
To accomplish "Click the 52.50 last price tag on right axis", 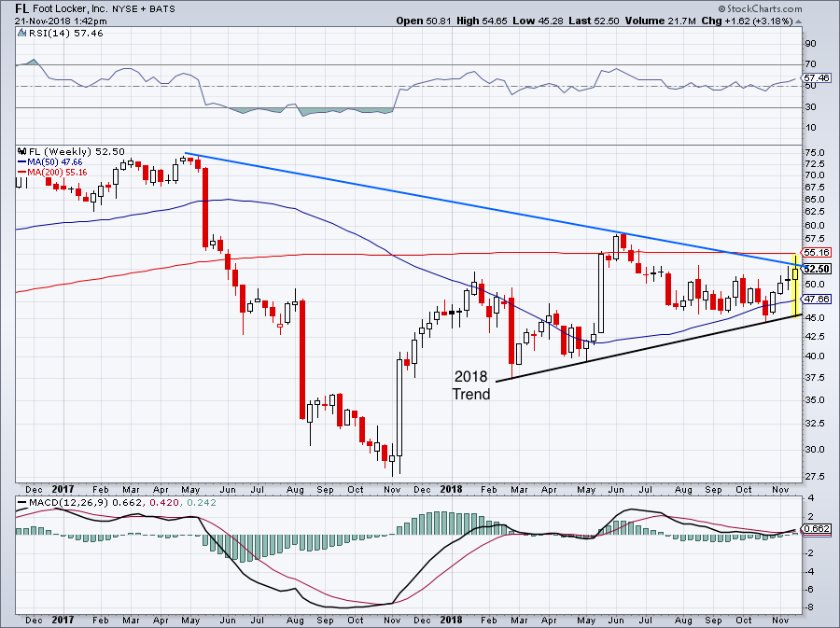I will (818, 269).
